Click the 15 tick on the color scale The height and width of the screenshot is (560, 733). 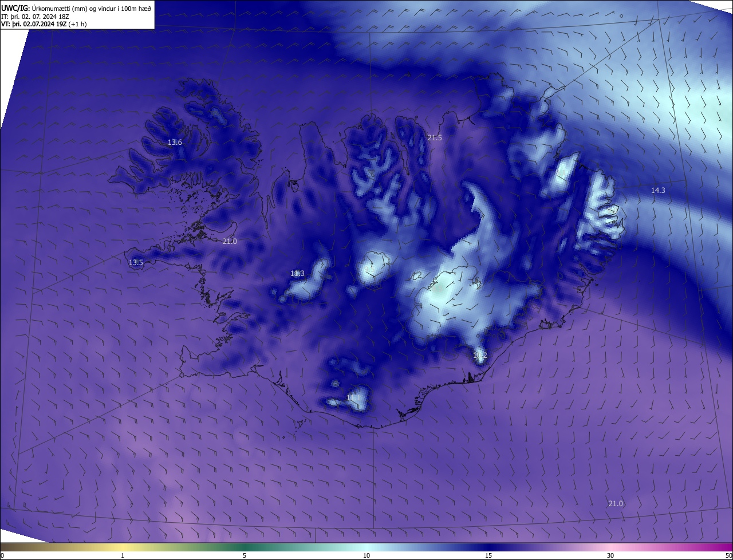(488, 555)
